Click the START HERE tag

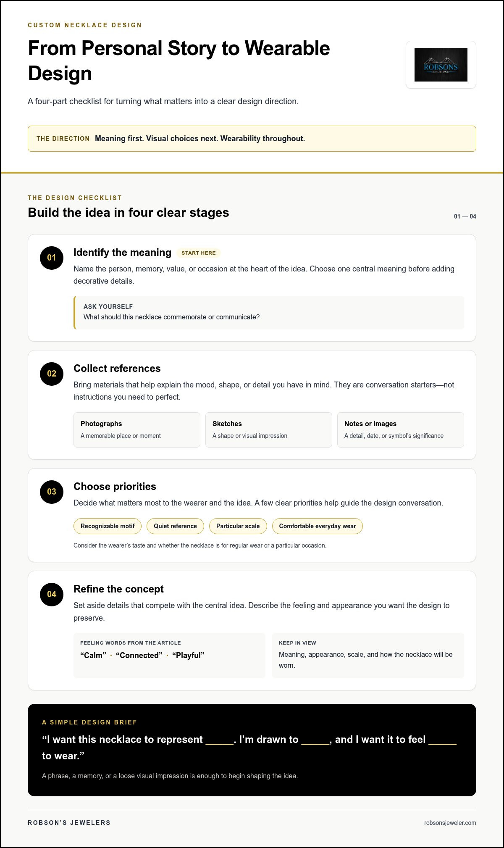[198, 253]
